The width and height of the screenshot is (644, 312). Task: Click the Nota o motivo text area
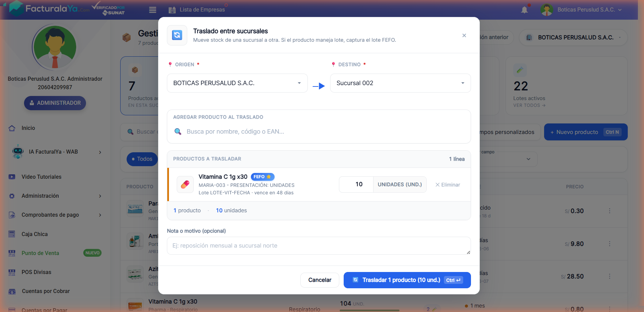(x=319, y=246)
